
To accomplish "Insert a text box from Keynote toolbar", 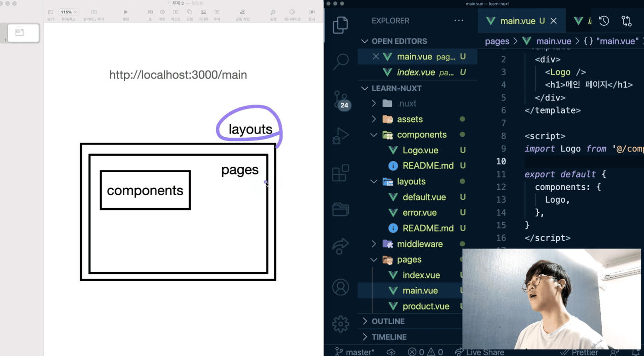I will point(176,15).
